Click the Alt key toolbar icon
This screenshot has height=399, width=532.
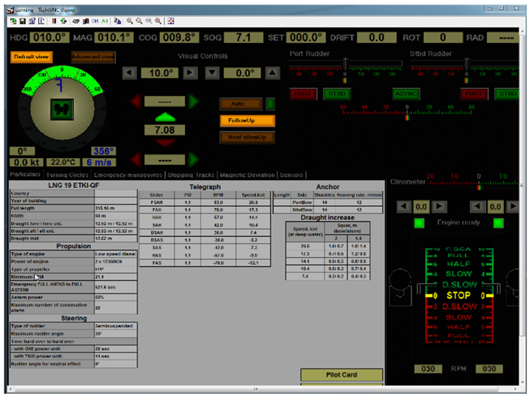point(104,21)
